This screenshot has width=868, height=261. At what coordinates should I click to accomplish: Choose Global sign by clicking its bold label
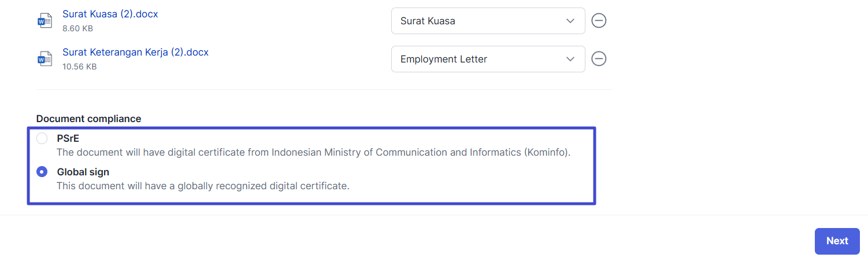[83, 172]
